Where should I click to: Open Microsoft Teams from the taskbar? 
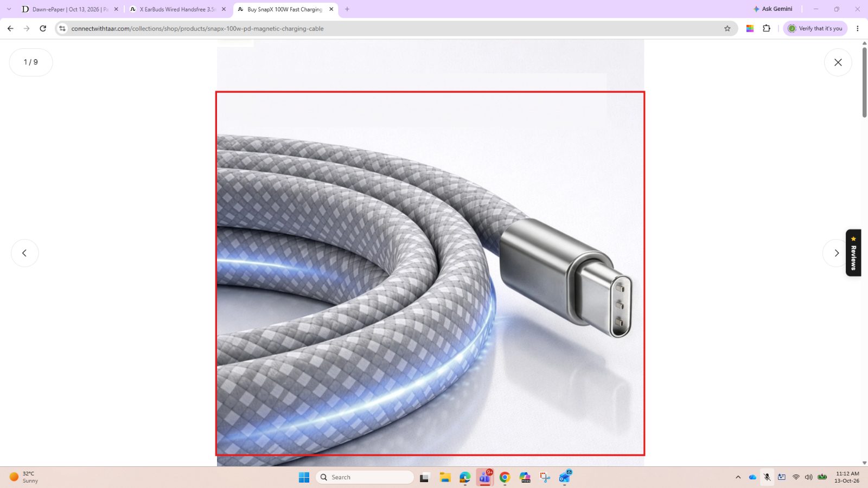tap(484, 477)
